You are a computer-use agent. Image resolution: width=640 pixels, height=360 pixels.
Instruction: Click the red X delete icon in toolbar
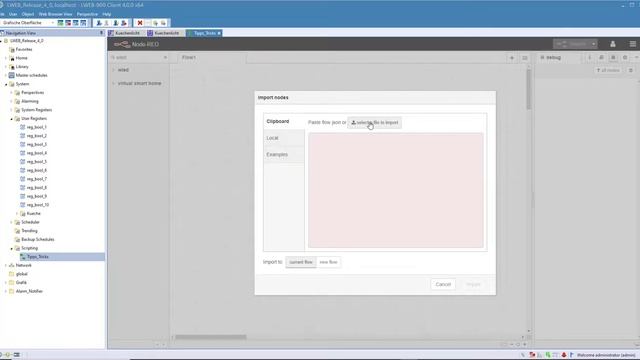point(140,23)
